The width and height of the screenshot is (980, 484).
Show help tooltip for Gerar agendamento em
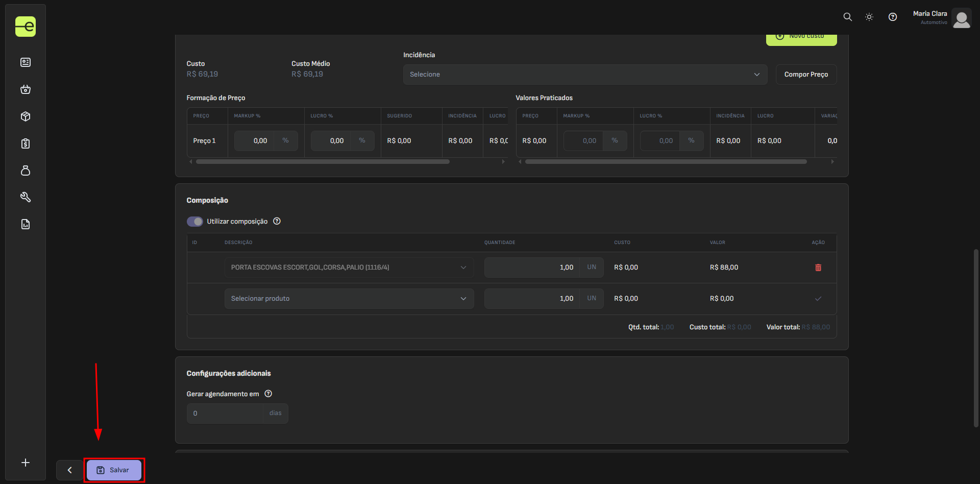pyautogui.click(x=268, y=394)
